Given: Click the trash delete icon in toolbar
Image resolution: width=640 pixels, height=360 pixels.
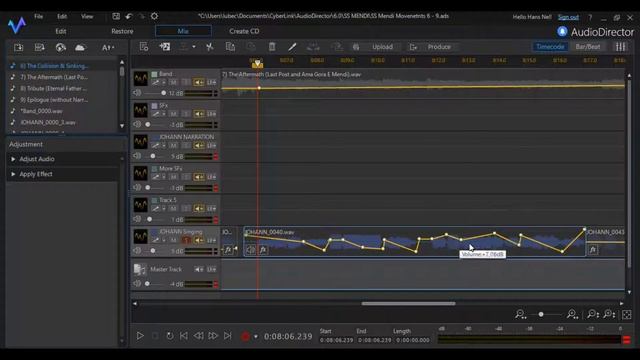Looking at the screenshot, I should [x=272, y=47].
